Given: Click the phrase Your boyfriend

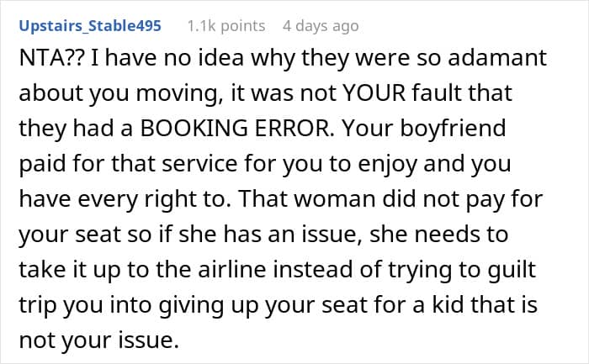Looking at the screenshot, I should point(424,129).
